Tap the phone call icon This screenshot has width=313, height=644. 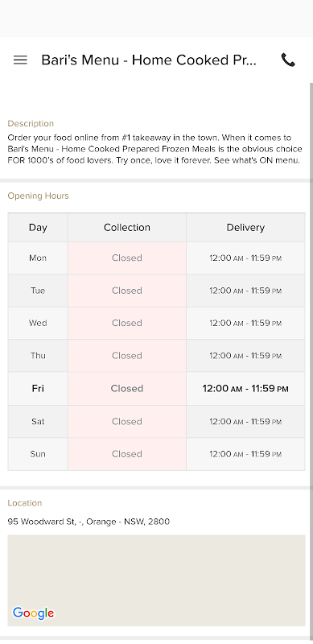[288, 60]
